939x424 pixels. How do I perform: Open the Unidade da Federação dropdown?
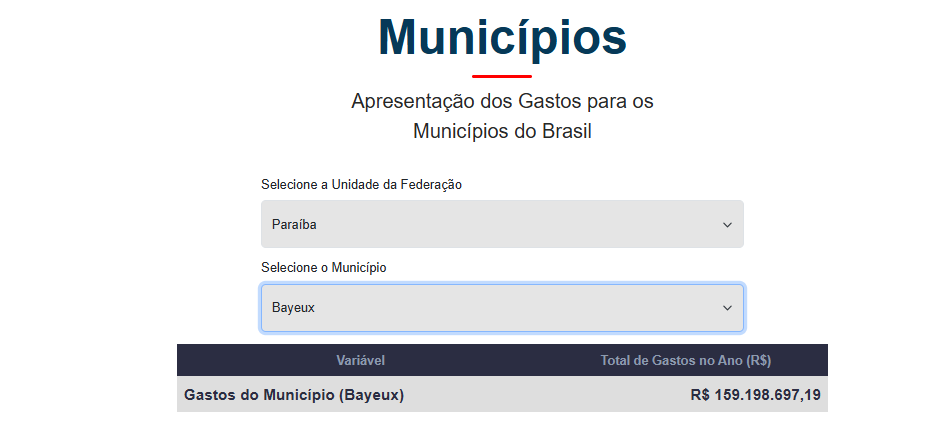502,225
